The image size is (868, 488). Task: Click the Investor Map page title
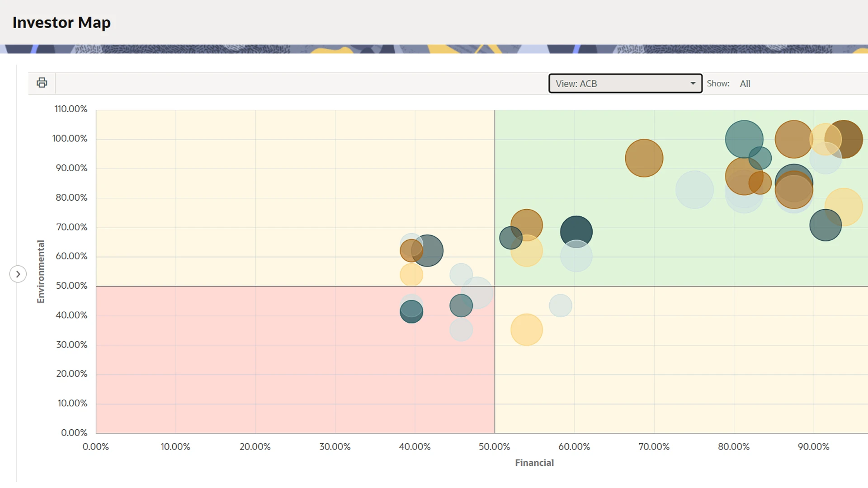point(61,22)
